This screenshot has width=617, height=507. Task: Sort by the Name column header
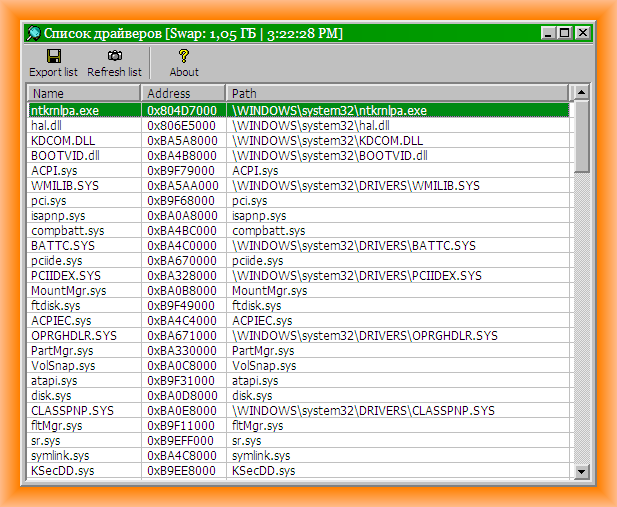pyautogui.click(x=84, y=93)
